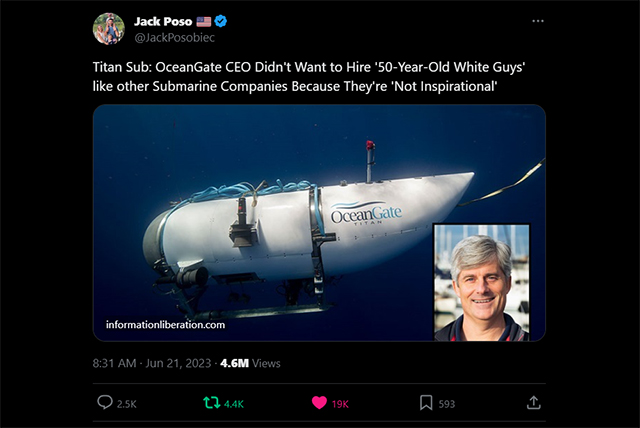The height and width of the screenshot is (428, 640).
Task: Click the American flag emoji
Action: click(204, 22)
